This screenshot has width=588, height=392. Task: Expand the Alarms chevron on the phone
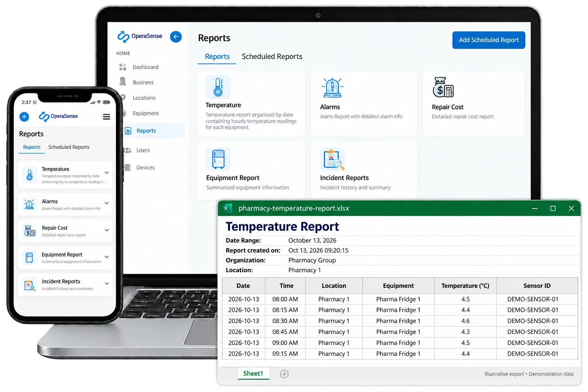[x=107, y=203]
